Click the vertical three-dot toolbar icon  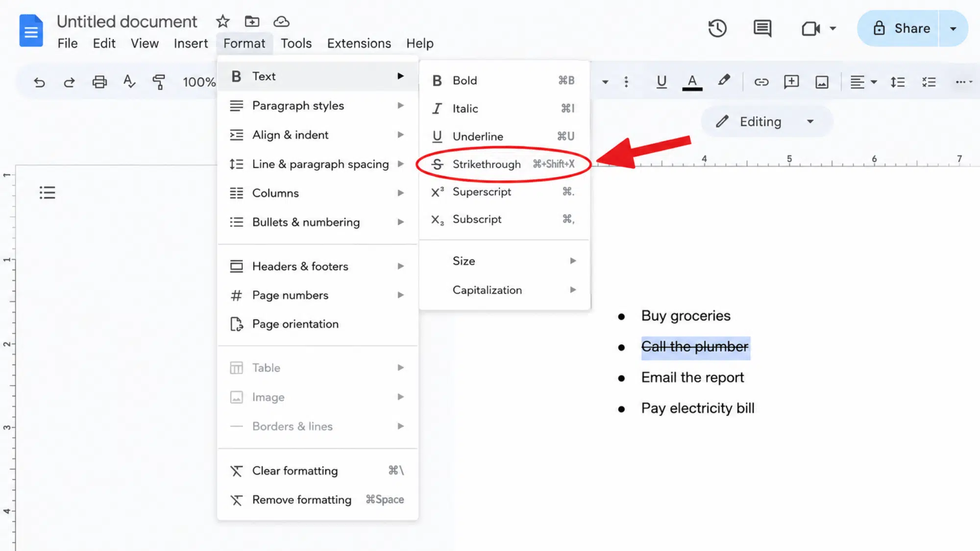tap(626, 82)
